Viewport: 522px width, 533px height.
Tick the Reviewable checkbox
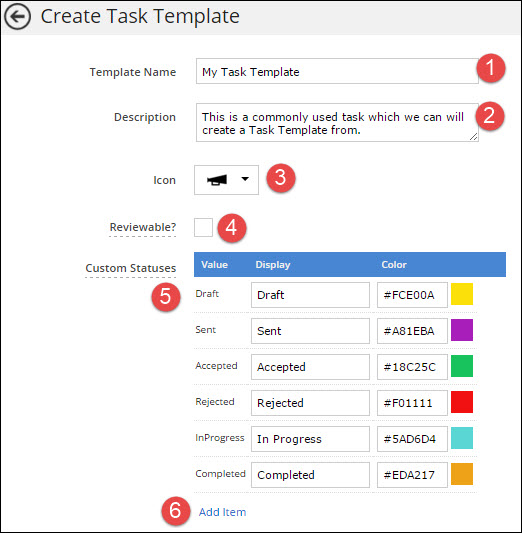click(x=203, y=227)
